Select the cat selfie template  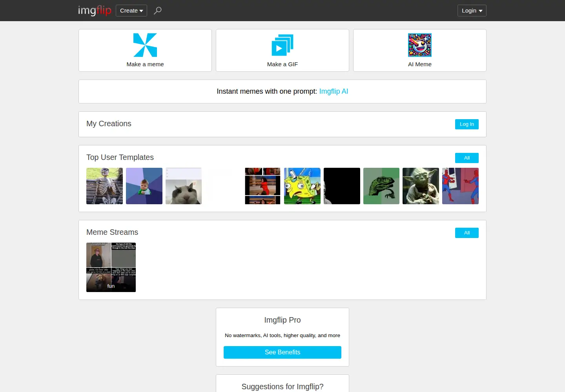click(184, 186)
